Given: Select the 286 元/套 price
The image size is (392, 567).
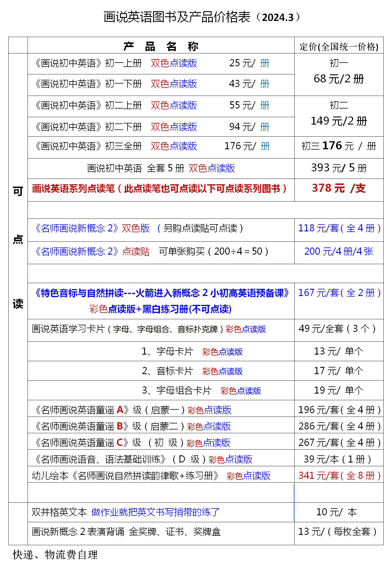Looking at the screenshot, I should pos(339,426).
